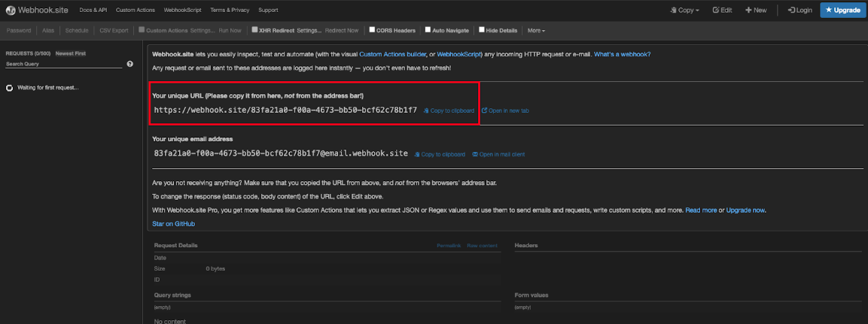
Task: Click Run Now in toolbar
Action: (230, 30)
